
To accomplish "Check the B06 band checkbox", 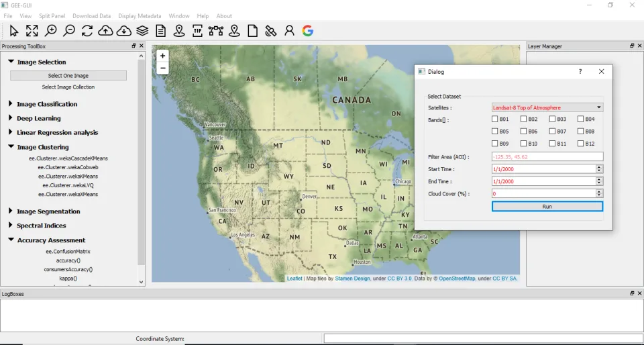I will pos(524,132).
